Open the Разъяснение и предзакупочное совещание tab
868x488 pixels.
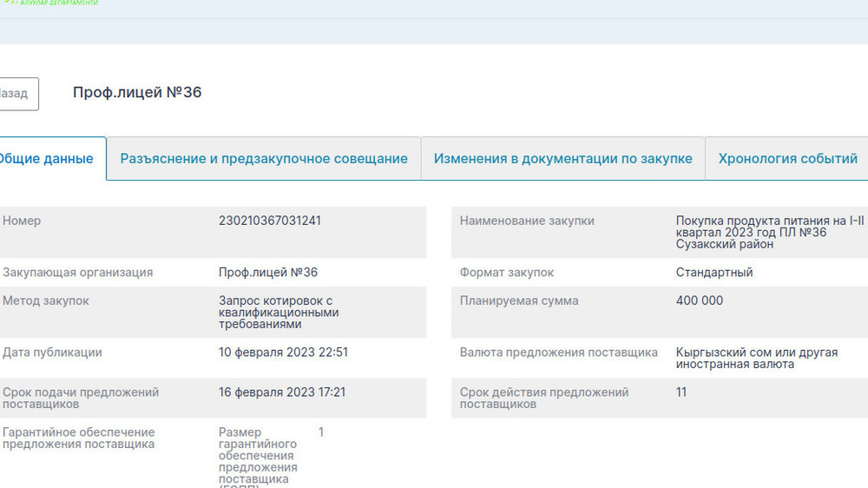[x=263, y=159]
